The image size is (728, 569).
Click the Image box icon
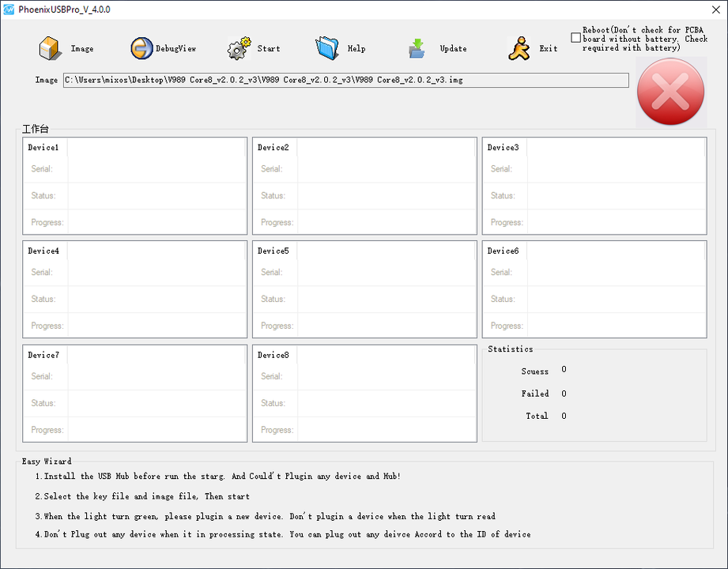click(x=50, y=48)
